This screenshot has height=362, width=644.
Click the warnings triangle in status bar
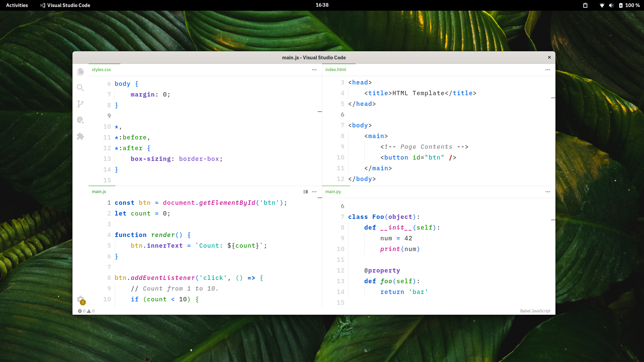coord(89,311)
